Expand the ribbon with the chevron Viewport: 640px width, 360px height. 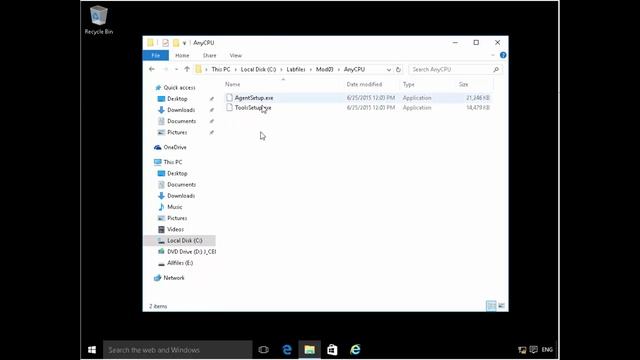click(493, 55)
